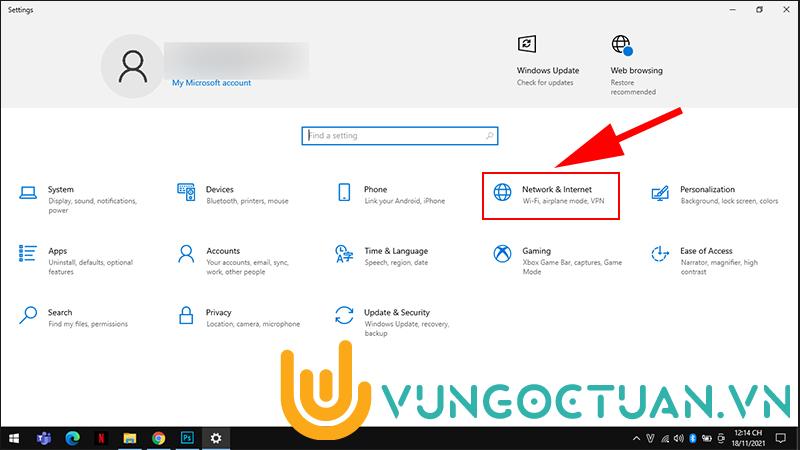Open Microsoft Teams from the taskbar
Image resolution: width=800 pixels, height=450 pixels.
coord(44,438)
